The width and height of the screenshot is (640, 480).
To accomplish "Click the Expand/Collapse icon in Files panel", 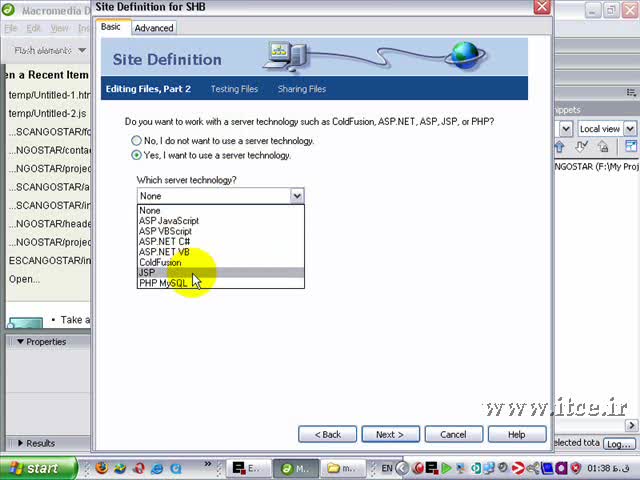I will click(x=631, y=146).
